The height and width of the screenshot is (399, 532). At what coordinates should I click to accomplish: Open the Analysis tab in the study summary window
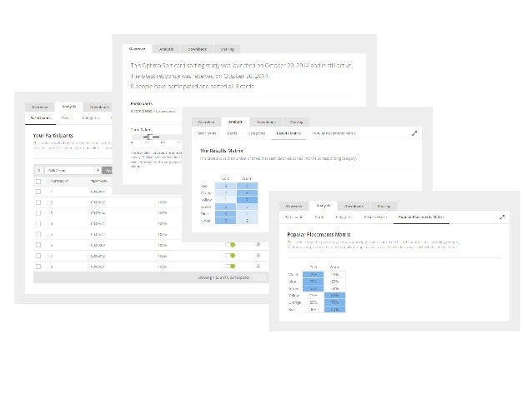point(166,49)
